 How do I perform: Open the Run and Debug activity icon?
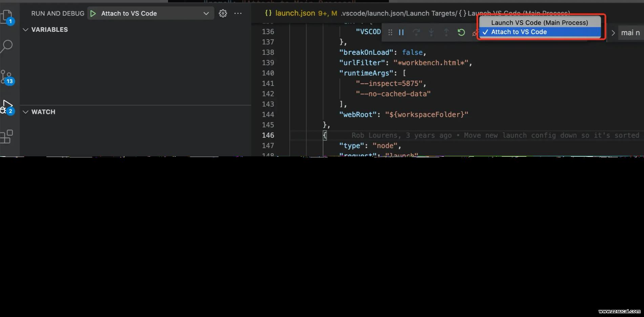coord(7,107)
